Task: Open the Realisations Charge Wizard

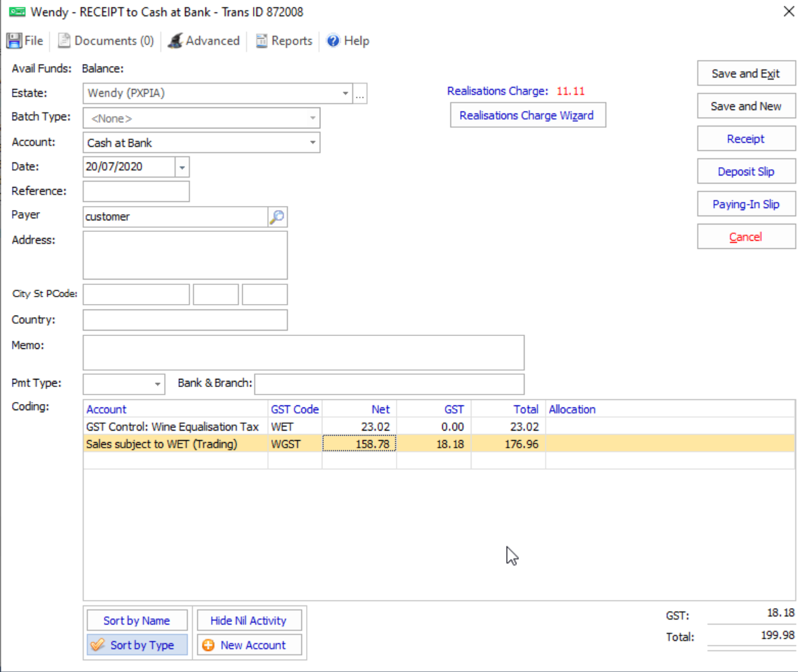Action: coord(527,116)
